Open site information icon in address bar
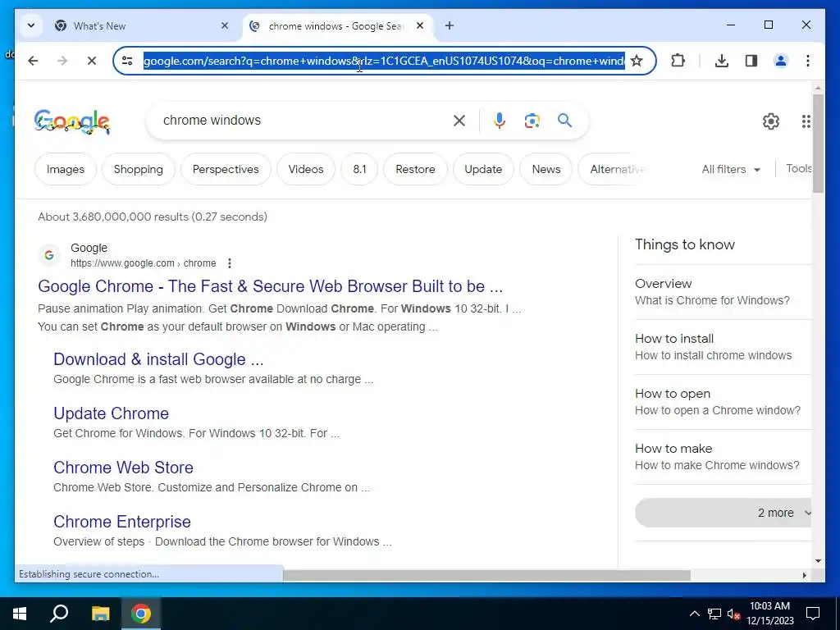The image size is (840, 630). click(x=127, y=61)
